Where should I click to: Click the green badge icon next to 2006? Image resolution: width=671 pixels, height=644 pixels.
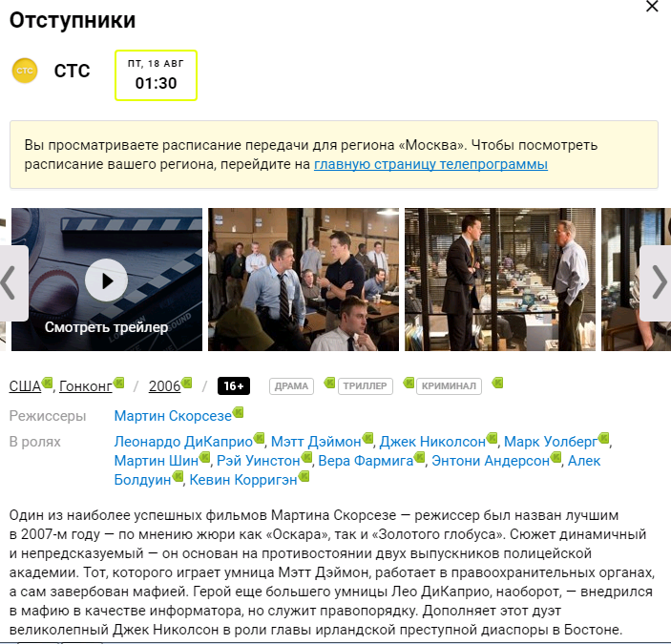(186, 382)
